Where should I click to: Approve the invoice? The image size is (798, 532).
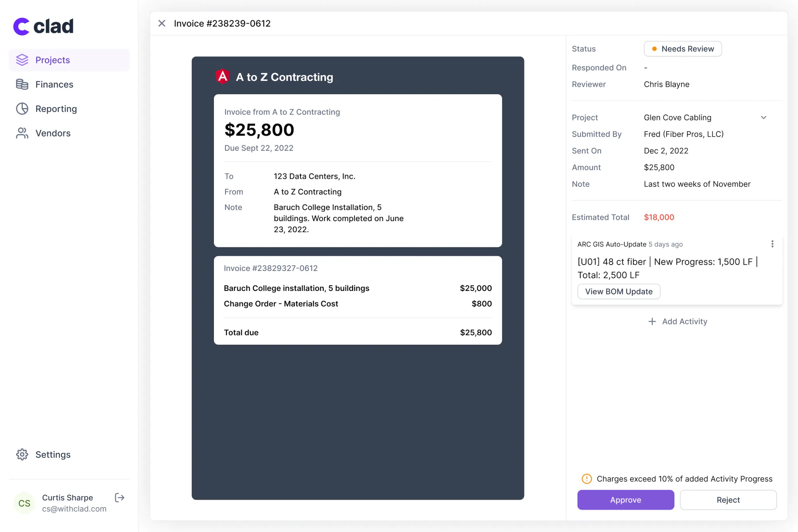pyautogui.click(x=625, y=500)
